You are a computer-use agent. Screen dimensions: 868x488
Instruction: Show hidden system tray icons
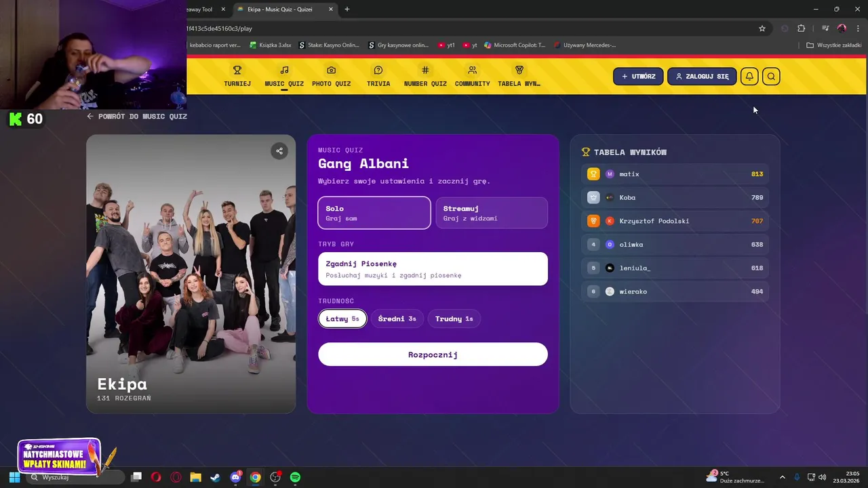[x=782, y=477]
